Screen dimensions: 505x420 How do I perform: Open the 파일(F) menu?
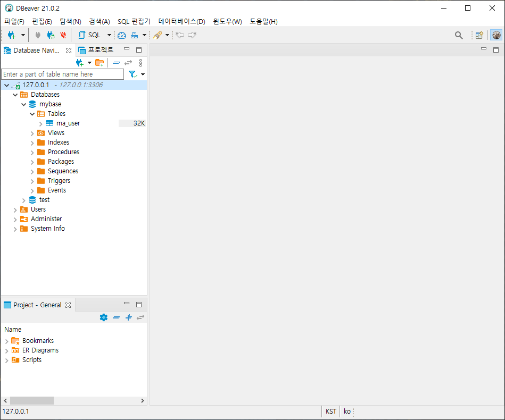click(x=14, y=22)
